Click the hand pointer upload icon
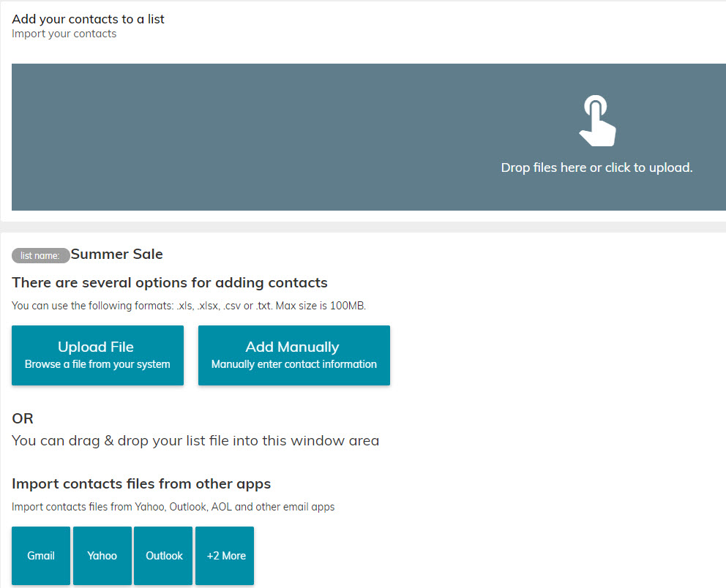Image resolution: width=726 pixels, height=588 pixels. coord(596,121)
